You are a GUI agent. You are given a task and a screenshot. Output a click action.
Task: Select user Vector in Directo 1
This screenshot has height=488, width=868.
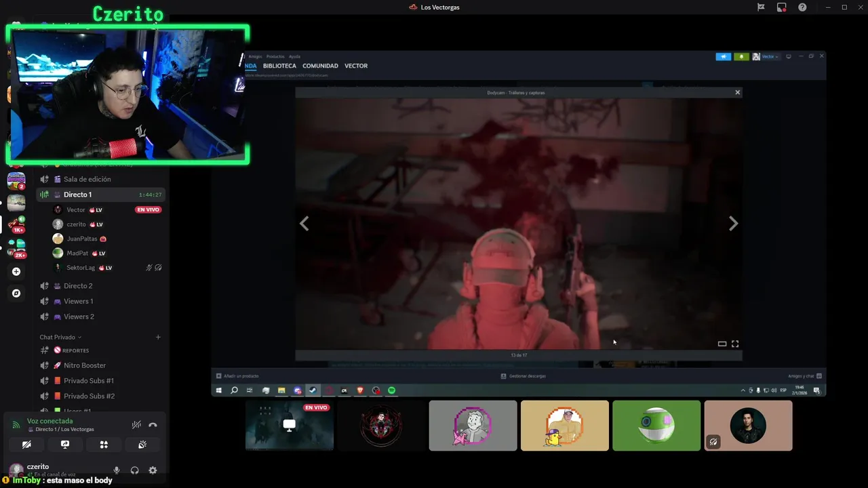107,210
